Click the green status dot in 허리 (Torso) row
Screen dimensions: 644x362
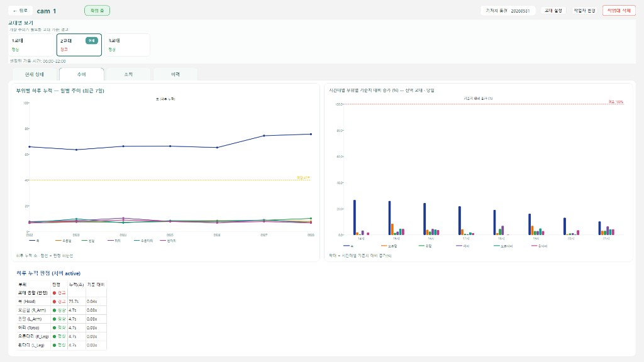54,327
